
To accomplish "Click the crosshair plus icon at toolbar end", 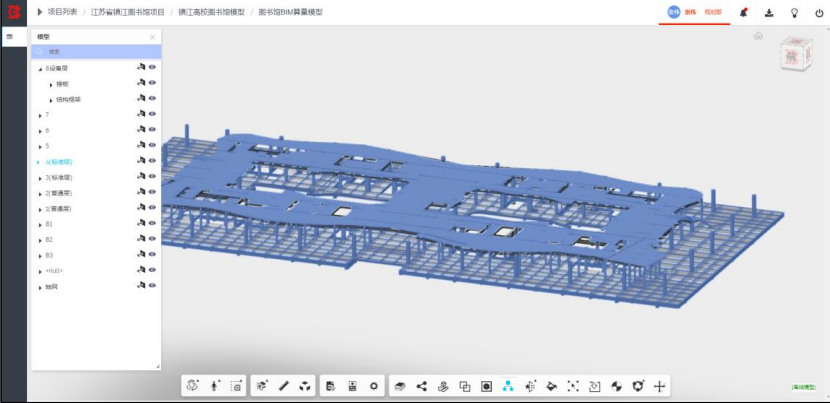I will (x=659, y=387).
